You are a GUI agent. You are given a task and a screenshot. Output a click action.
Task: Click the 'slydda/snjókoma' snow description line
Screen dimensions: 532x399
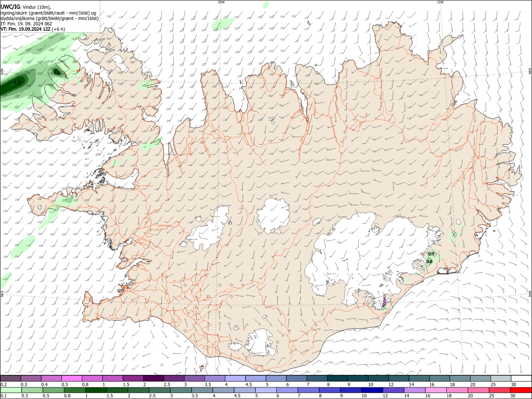click(x=49, y=18)
